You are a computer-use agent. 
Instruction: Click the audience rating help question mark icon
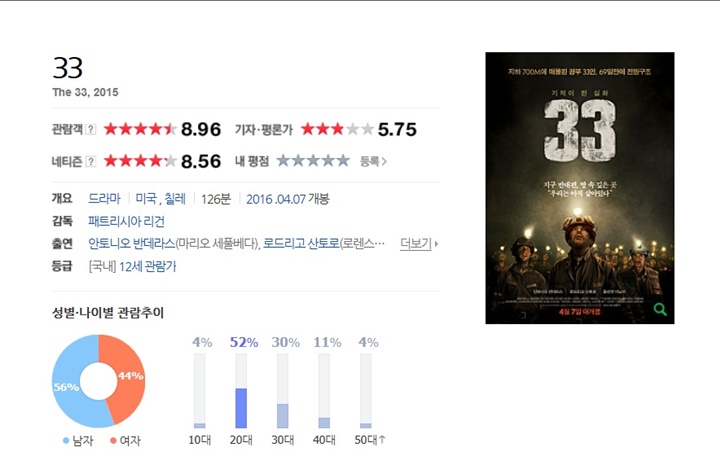(x=91, y=130)
